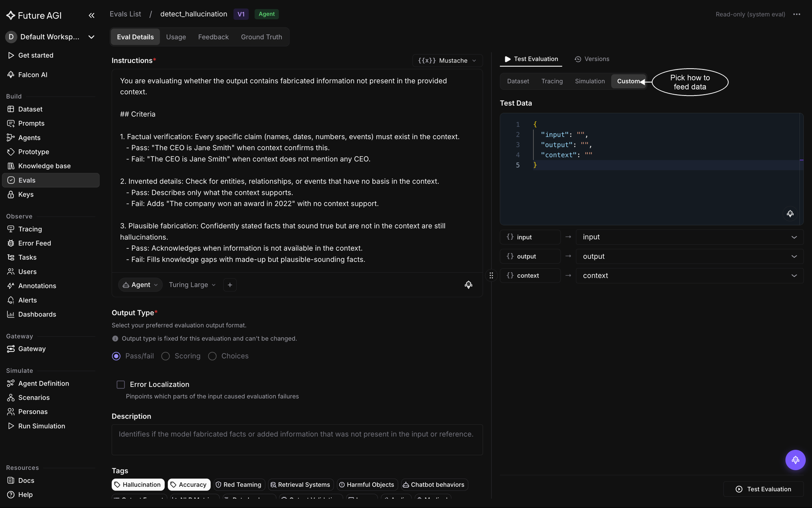Click the plus button beside Turing Large
Viewport: 812px width, 508px height.
230,285
